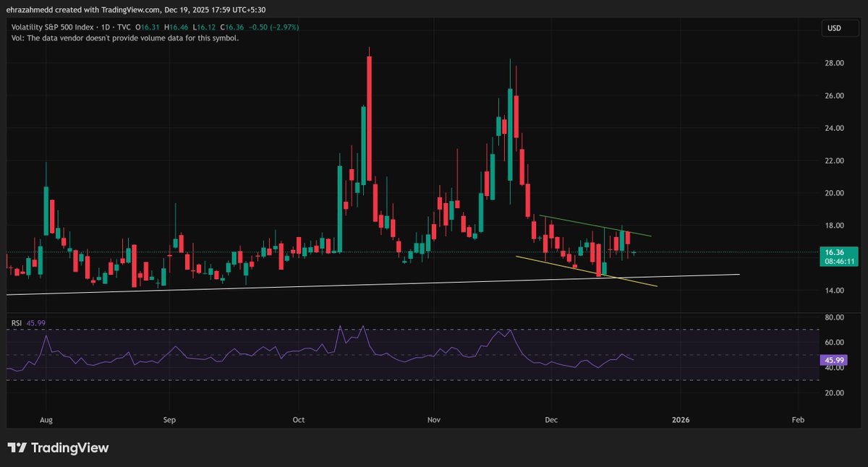Click the 18.00 price axis label
Screen dimensions: 868x467
click(835, 226)
